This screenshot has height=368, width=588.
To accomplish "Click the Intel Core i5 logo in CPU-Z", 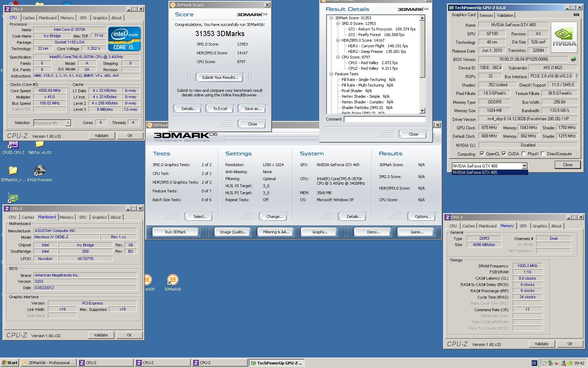I will click(x=124, y=39).
